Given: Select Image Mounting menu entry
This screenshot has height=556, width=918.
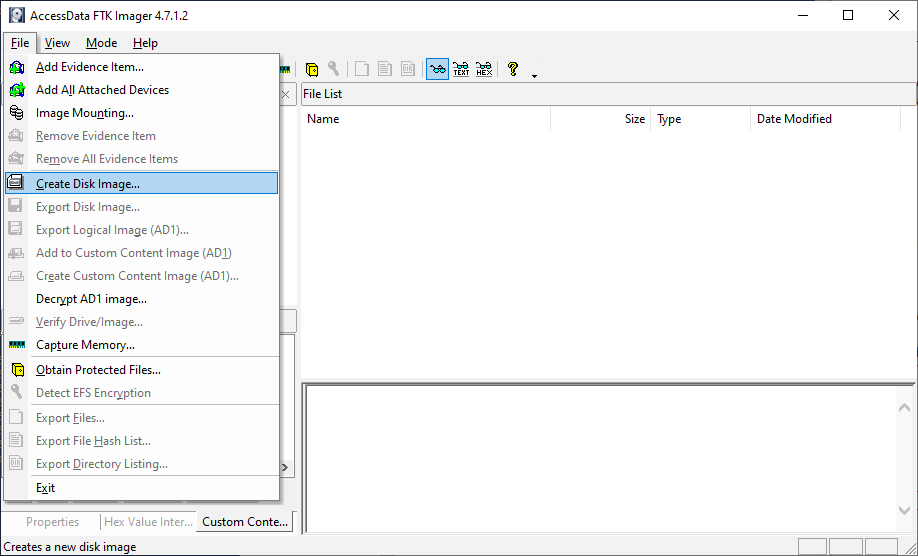Looking at the screenshot, I should click(x=141, y=112).
